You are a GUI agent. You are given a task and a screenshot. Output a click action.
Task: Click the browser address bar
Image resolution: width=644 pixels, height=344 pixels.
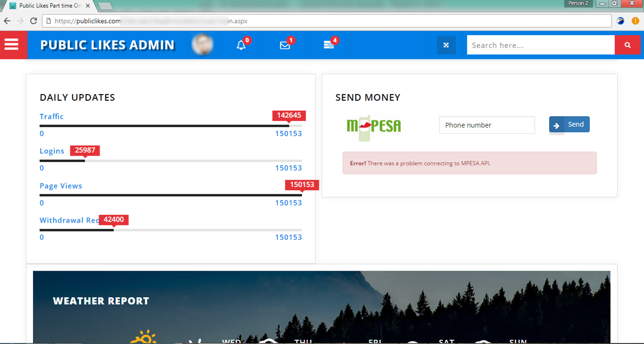327,21
